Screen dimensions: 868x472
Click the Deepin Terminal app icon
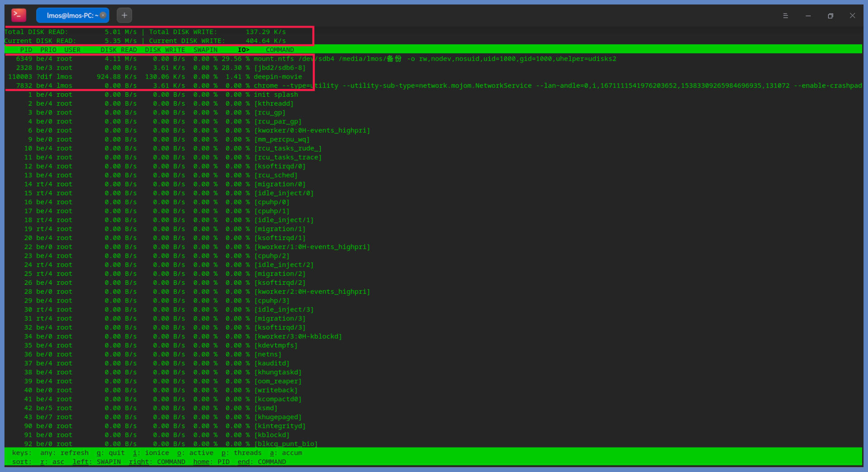[19, 15]
